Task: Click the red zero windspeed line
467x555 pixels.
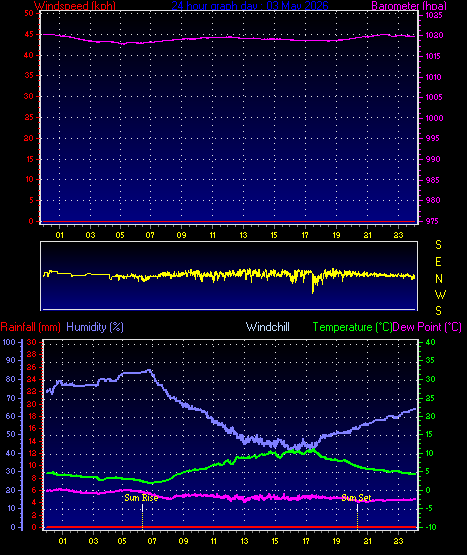Action: pyautogui.click(x=229, y=222)
